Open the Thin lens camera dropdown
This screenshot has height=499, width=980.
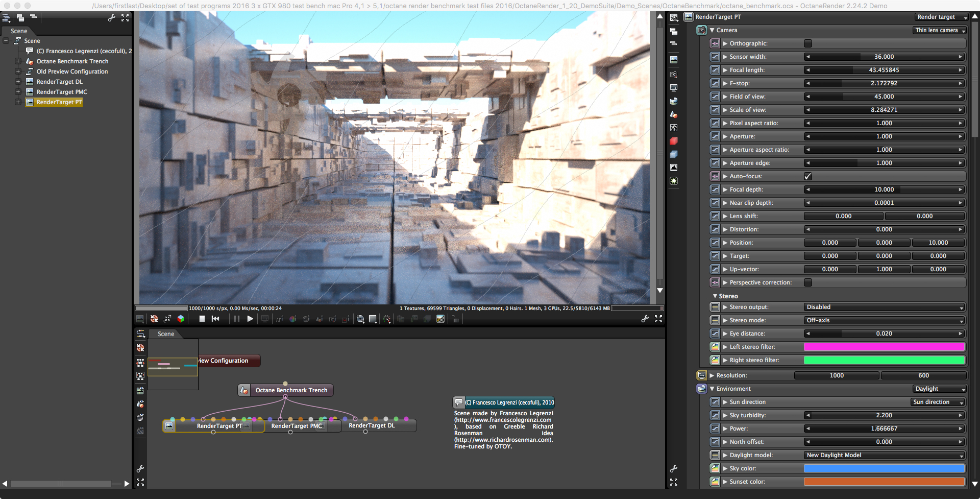click(939, 30)
